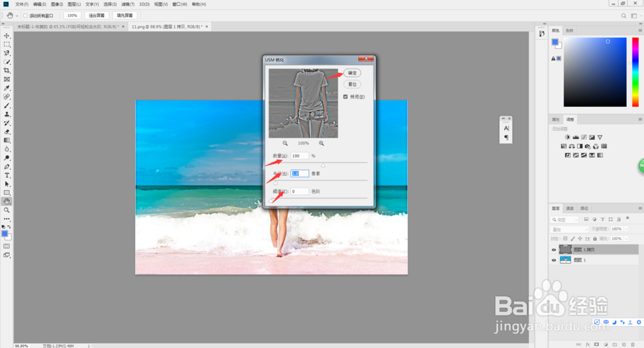Zoom in the USM dialog preview
This screenshot has width=644, height=348.
pos(321,144)
